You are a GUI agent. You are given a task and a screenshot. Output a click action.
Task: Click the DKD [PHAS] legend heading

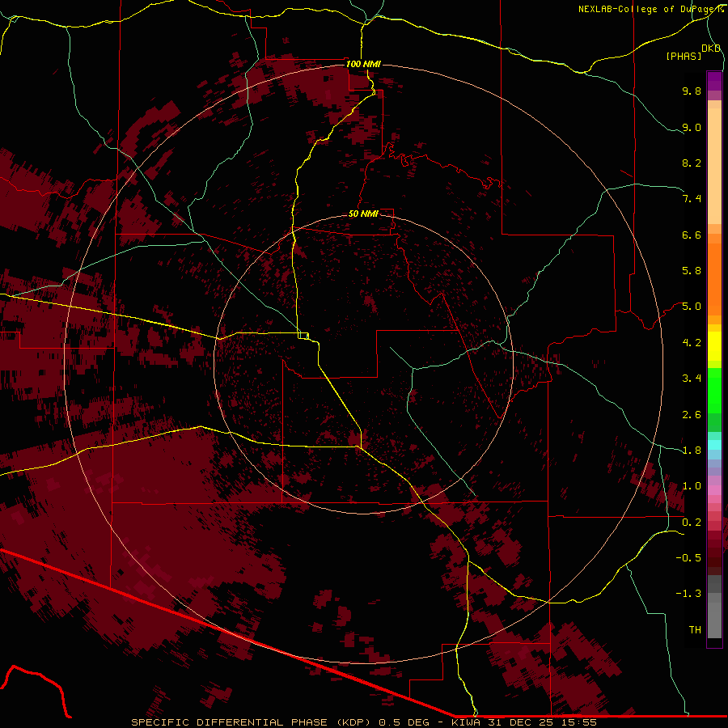coord(693,53)
